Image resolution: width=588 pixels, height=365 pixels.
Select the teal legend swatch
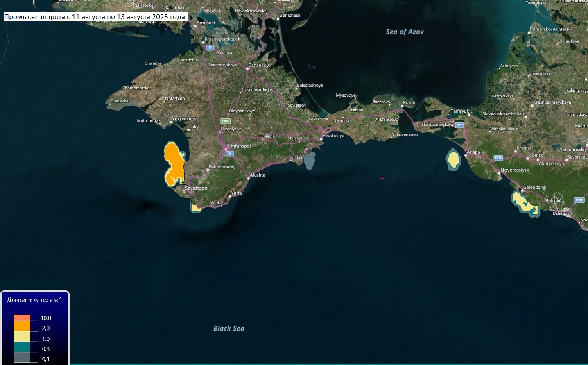(x=22, y=347)
